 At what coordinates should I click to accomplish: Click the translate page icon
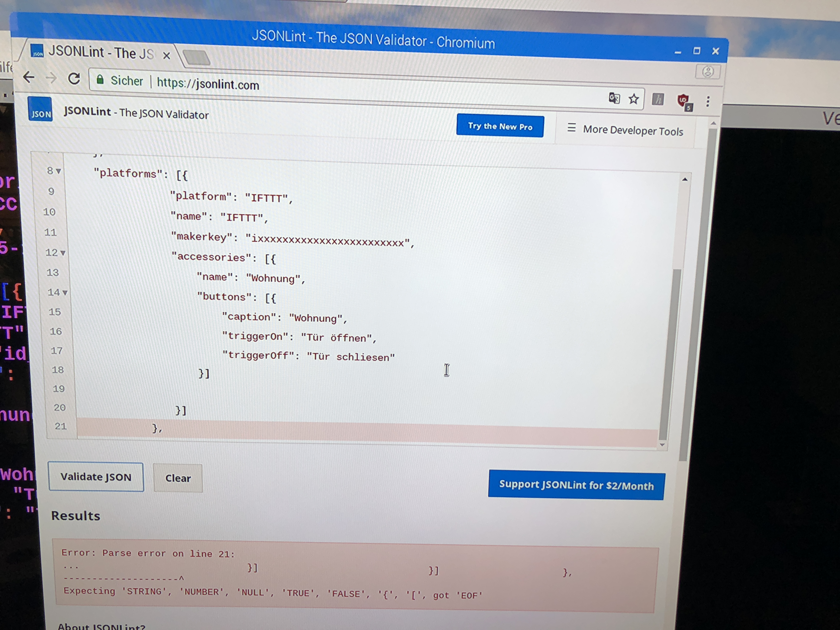pos(614,98)
